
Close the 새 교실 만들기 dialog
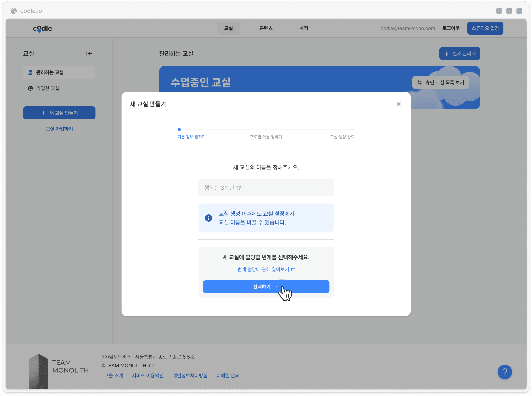coord(398,104)
